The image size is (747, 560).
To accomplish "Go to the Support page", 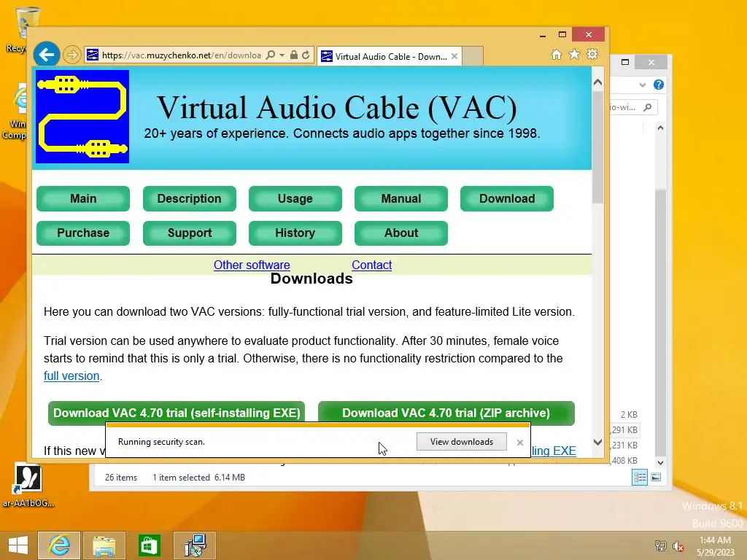I will coord(189,233).
